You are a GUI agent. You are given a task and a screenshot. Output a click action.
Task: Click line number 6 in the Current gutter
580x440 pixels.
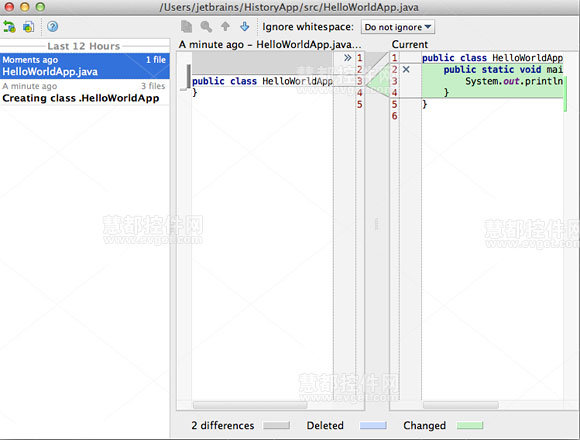coord(394,116)
